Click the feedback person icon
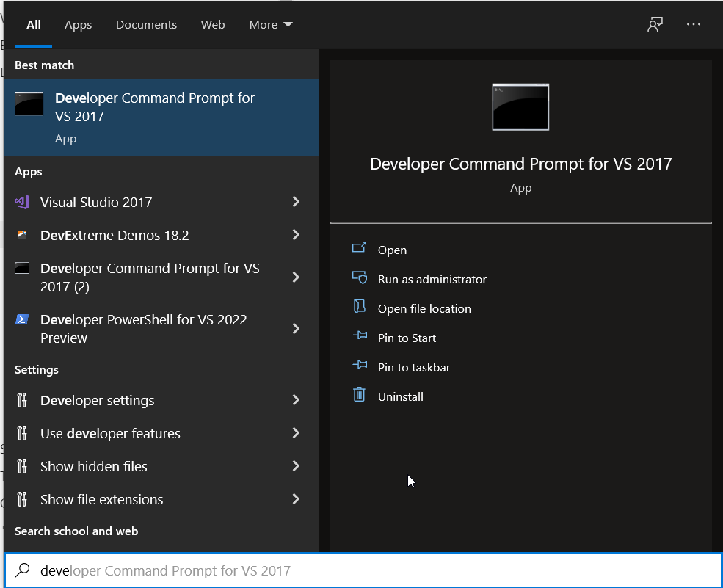Image resolution: width=723 pixels, height=588 pixels. (655, 24)
